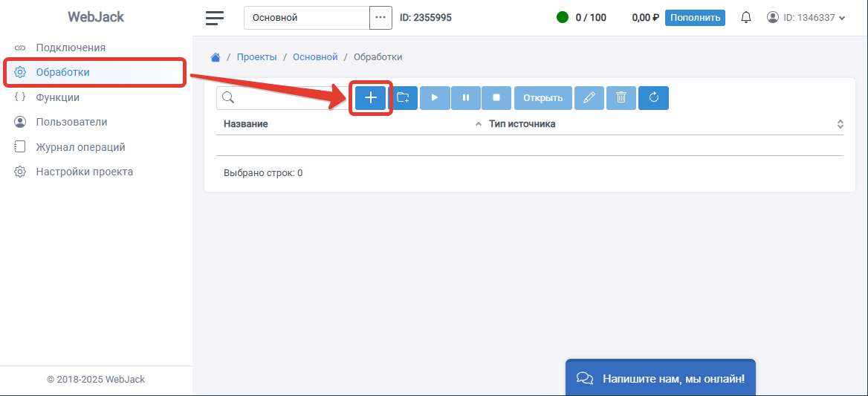Image resolution: width=868 pixels, height=396 pixels.
Task: Select Пользователи in the sidebar
Action: pyautogui.click(x=71, y=123)
